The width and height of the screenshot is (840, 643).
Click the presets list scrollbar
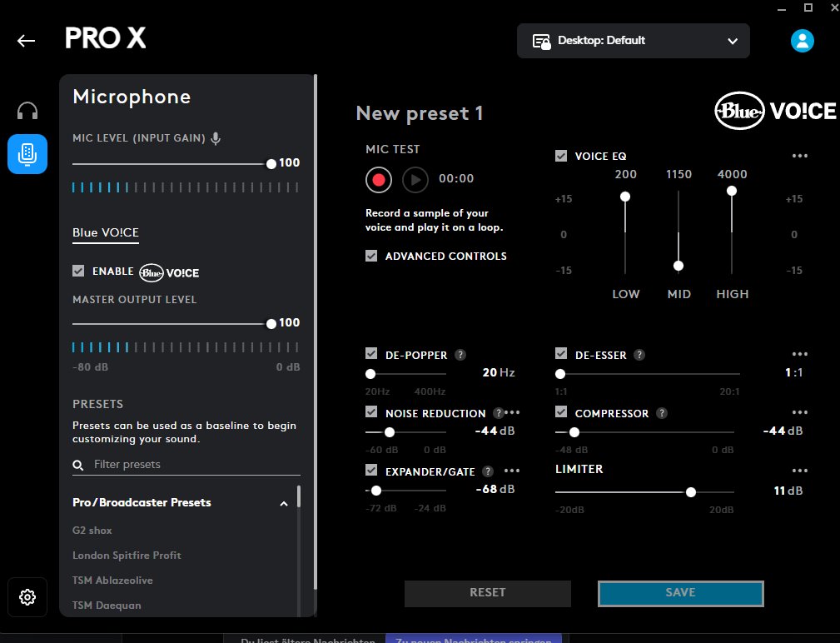[x=298, y=496]
